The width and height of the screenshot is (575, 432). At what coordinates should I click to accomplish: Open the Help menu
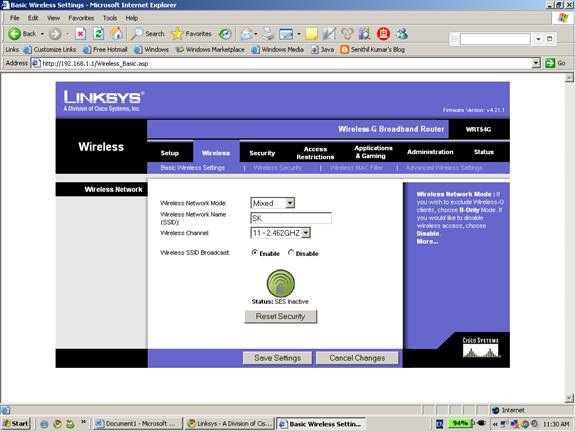pyautogui.click(x=132, y=18)
